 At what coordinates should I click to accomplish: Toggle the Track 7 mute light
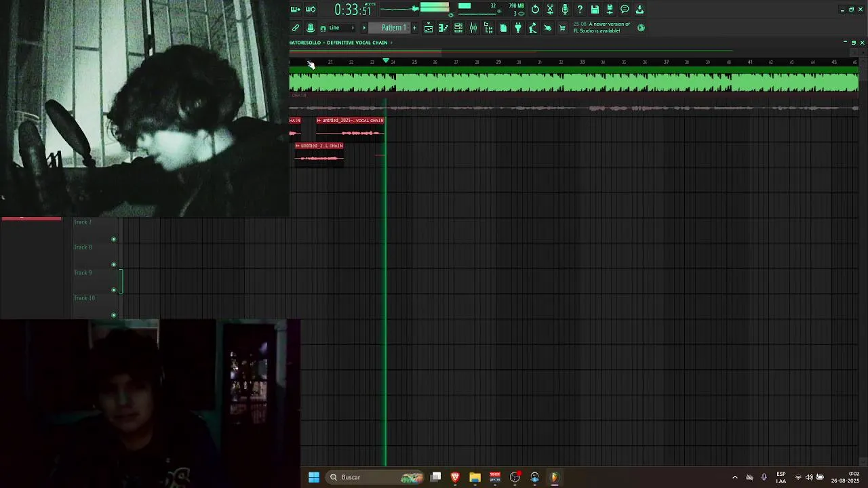click(x=113, y=239)
